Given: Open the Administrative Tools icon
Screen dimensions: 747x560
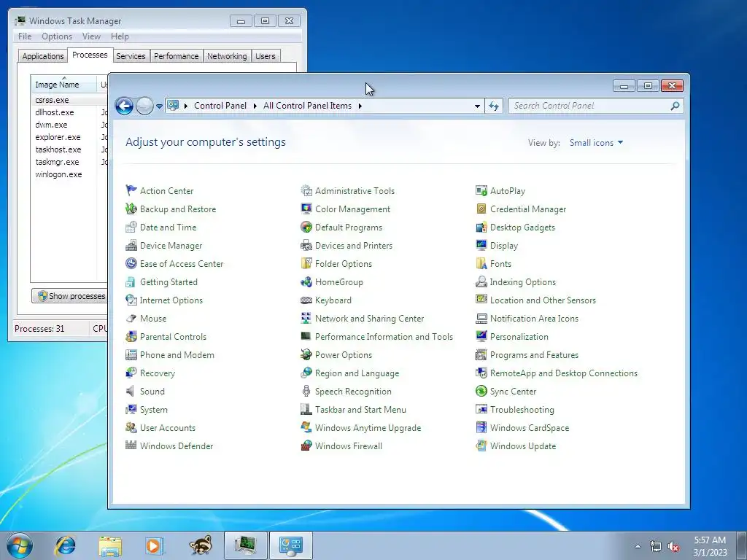Looking at the screenshot, I should [x=306, y=190].
